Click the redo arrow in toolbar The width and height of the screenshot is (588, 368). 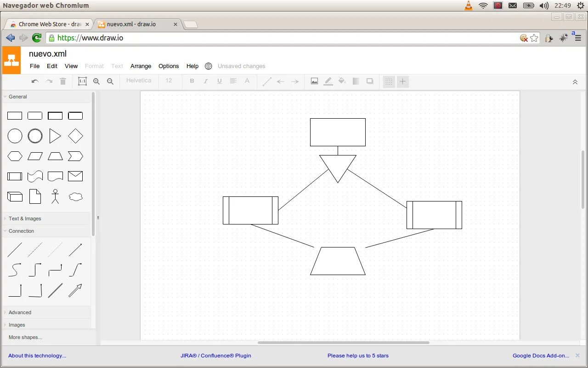coord(49,81)
